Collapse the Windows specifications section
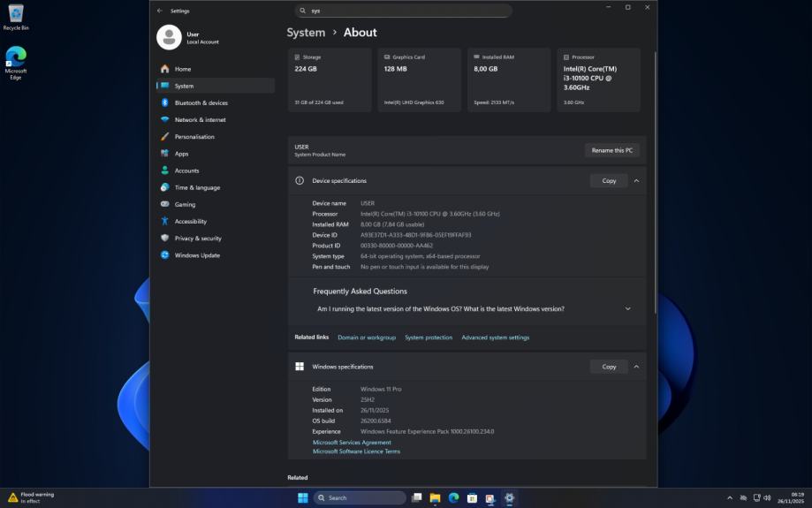812x508 pixels. tap(636, 367)
